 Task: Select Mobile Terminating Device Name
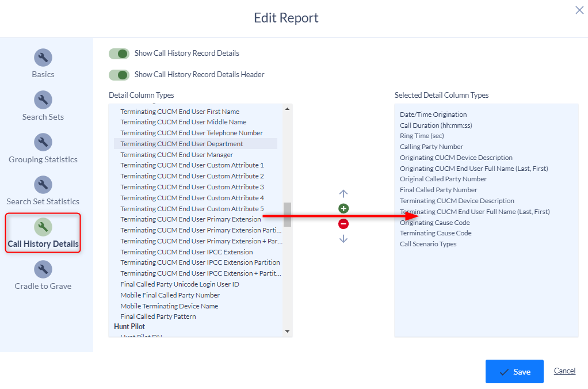point(169,306)
